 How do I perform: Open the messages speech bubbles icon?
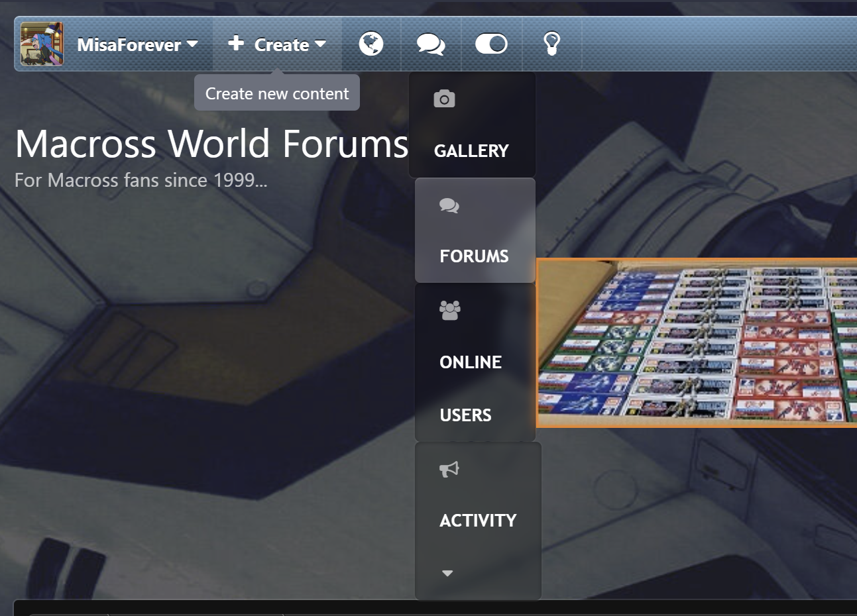click(x=431, y=44)
